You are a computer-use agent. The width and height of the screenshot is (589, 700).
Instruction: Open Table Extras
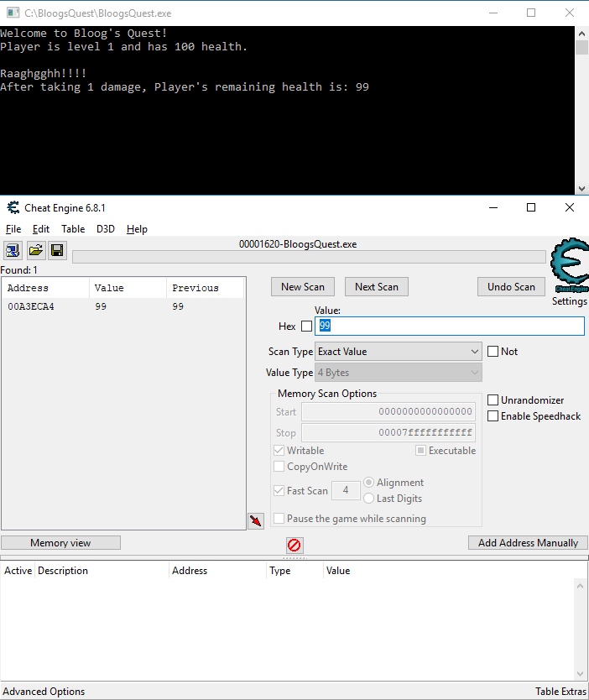560,692
